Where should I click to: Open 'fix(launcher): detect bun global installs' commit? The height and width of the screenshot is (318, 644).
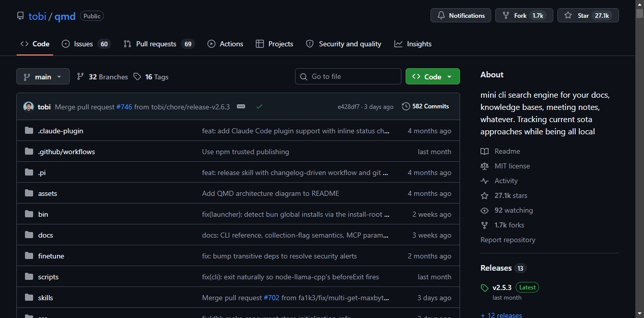[296, 214]
